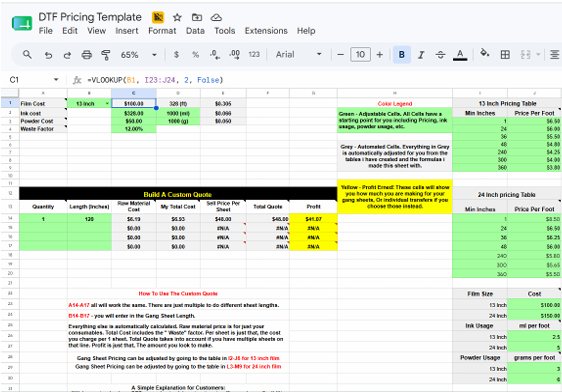Image resolution: width=562 pixels, height=392 pixels.
Task: Toggle italic formatting
Action: pos(421,55)
